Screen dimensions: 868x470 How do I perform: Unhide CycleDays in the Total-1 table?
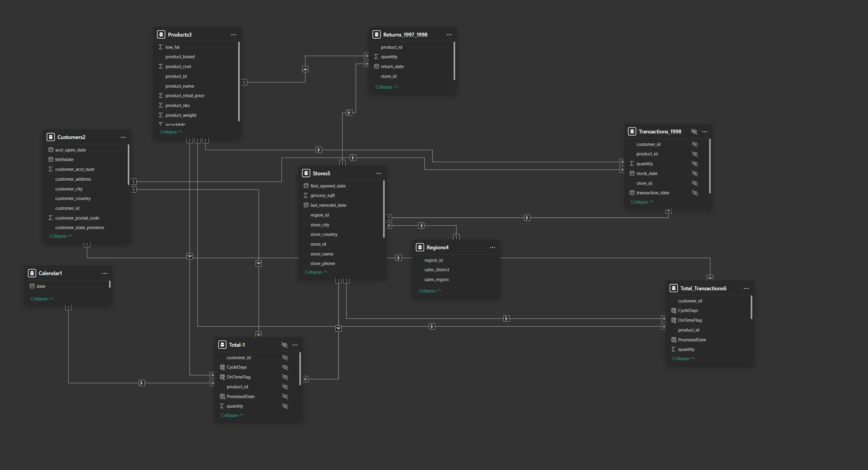[285, 367]
